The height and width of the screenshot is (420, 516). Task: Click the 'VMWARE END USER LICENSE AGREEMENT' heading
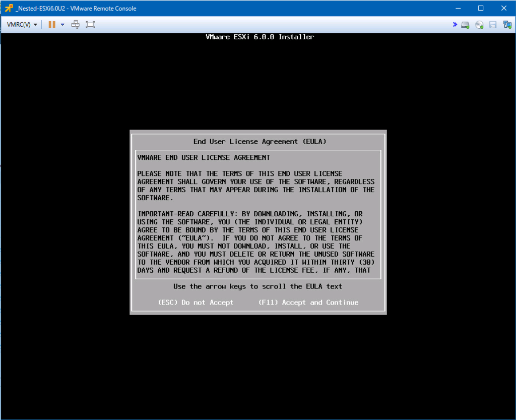tap(204, 158)
